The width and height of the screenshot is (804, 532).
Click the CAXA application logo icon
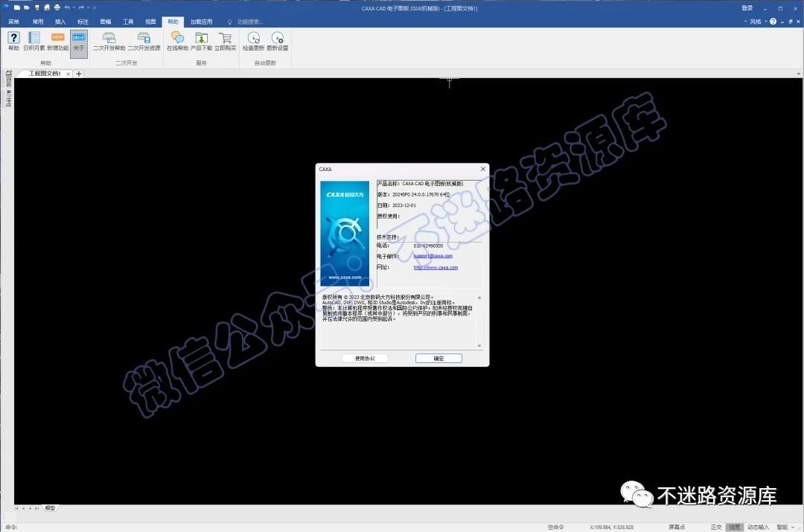5,7
